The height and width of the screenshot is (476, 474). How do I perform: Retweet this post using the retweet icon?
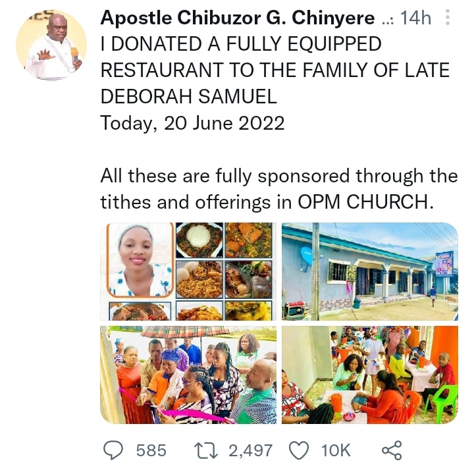(207, 450)
